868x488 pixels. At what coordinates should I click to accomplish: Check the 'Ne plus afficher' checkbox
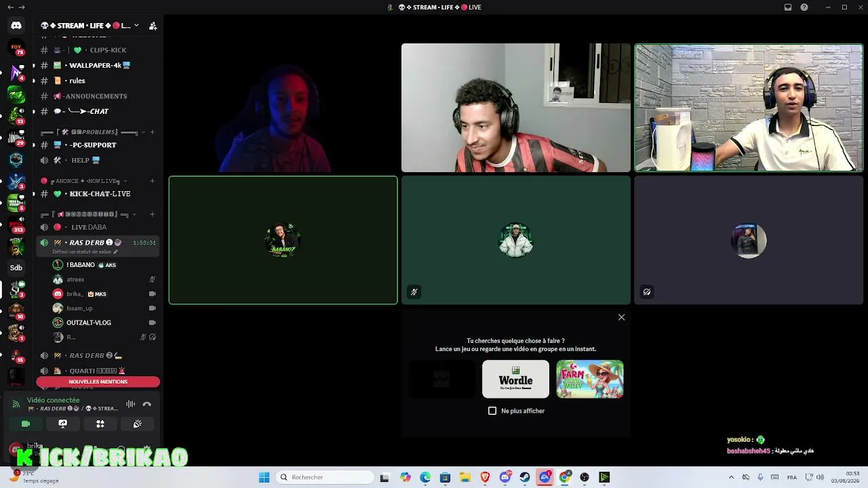(x=492, y=411)
